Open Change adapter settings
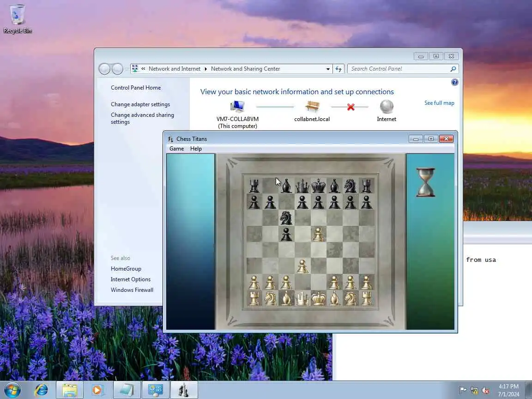This screenshot has height=399, width=532. click(140, 104)
